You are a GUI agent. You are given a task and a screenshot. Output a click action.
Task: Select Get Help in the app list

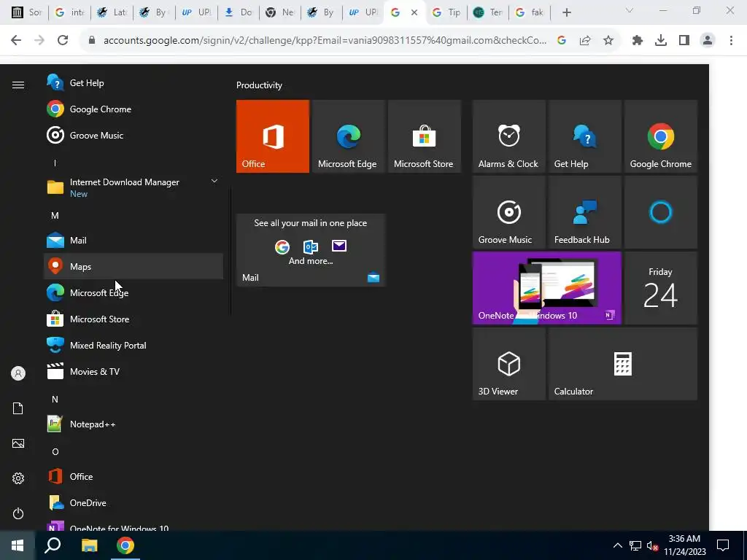(x=133, y=83)
